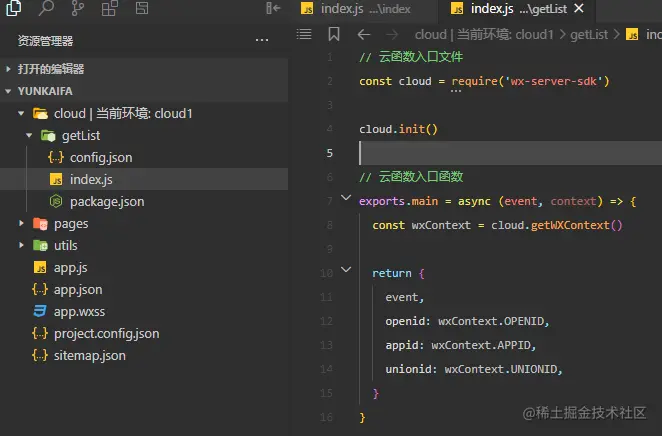Select the index.js ...\getList tab
The height and width of the screenshot is (436, 662).
click(x=518, y=8)
